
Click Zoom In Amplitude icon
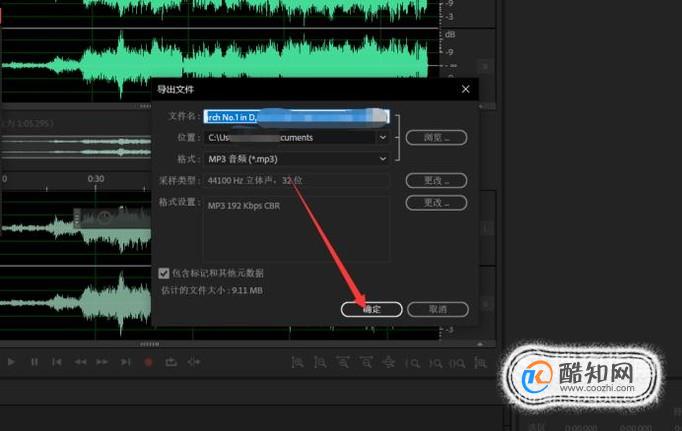point(298,362)
